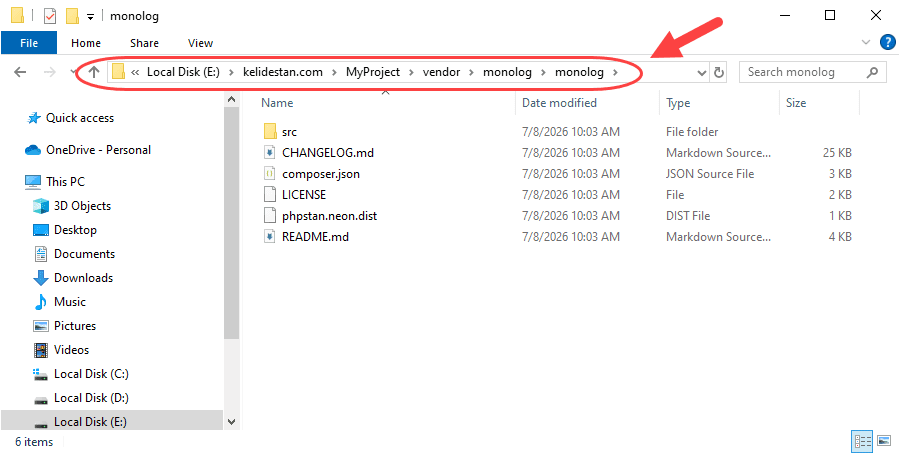Expand the ribbon with the chevron
The image size is (900, 454).
(866, 42)
